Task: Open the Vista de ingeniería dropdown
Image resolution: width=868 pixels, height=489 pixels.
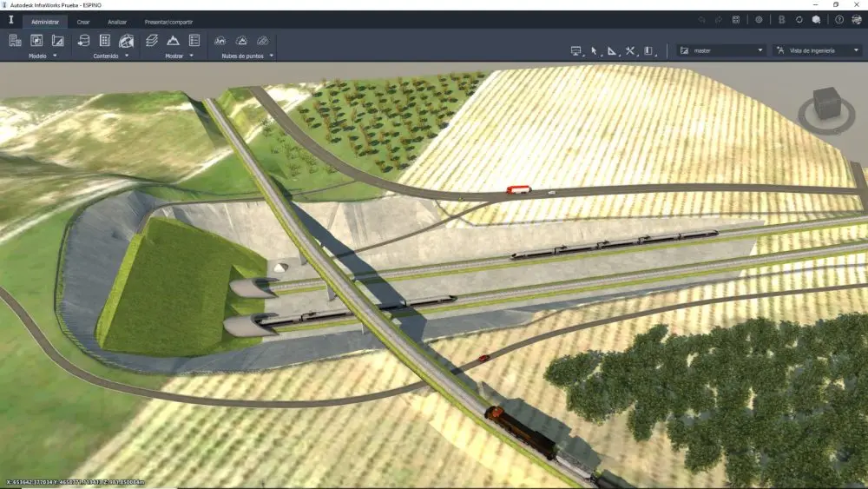Action: [817, 50]
